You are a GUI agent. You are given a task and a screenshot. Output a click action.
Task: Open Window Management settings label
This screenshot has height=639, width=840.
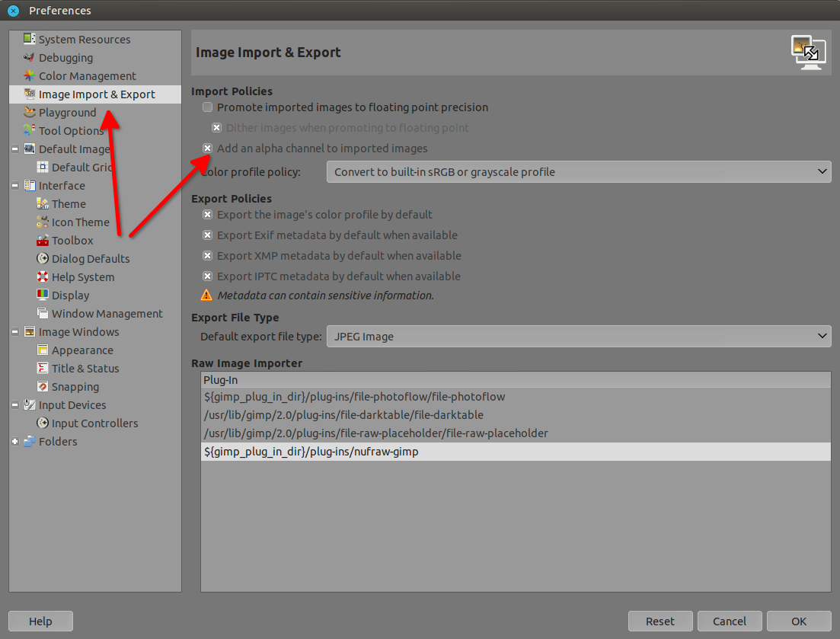click(107, 314)
